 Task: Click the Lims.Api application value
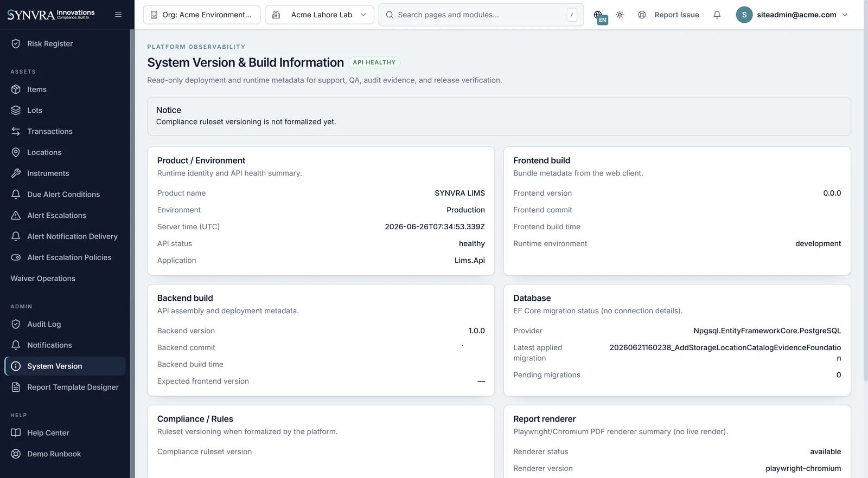[470, 260]
